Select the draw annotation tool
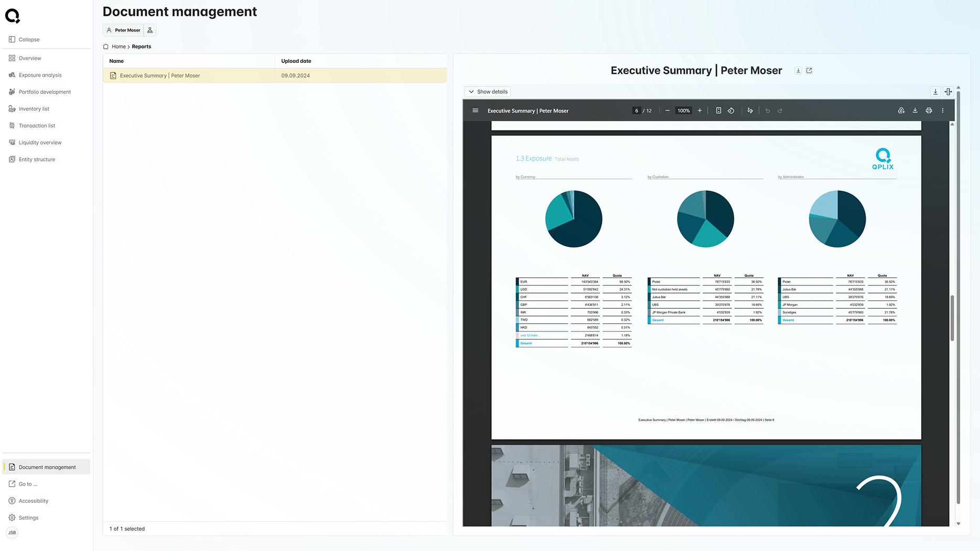Image resolution: width=980 pixels, height=551 pixels. pyautogui.click(x=750, y=111)
